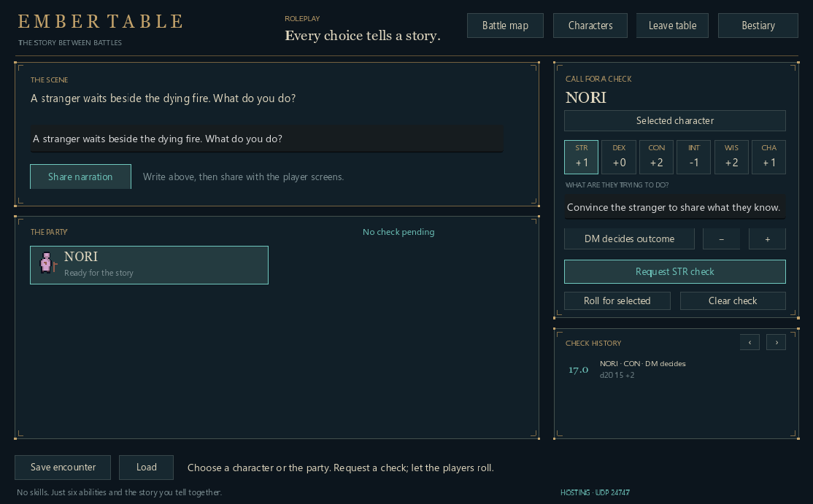
Task: Choose the WIS +2 ability
Action: tap(731, 157)
